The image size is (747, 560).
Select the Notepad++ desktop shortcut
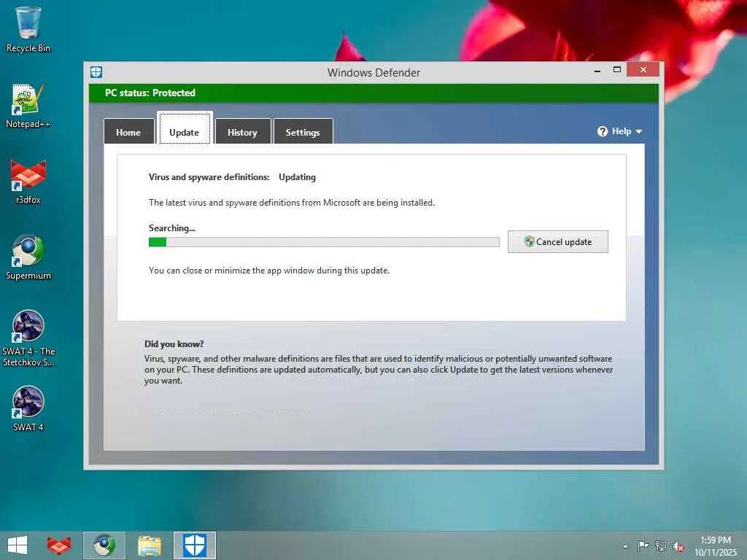tap(28, 106)
